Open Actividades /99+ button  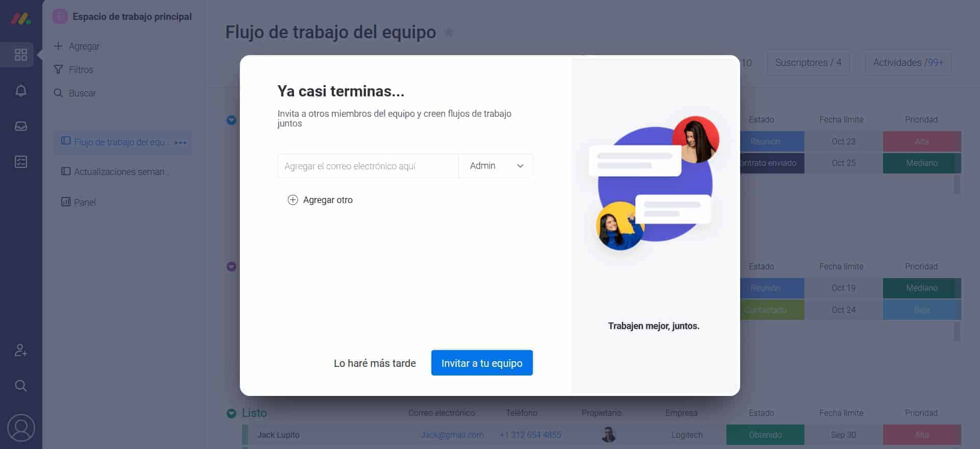click(908, 63)
